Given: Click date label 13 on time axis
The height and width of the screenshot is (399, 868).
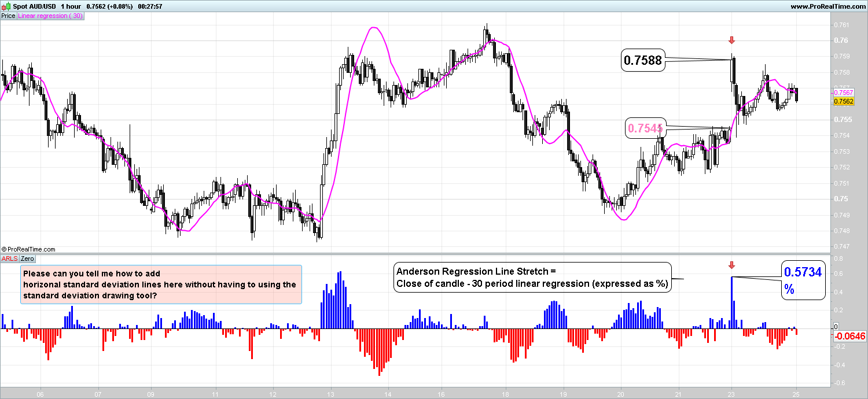Looking at the screenshot, I should pyautogui.click(x=330, y=393).
